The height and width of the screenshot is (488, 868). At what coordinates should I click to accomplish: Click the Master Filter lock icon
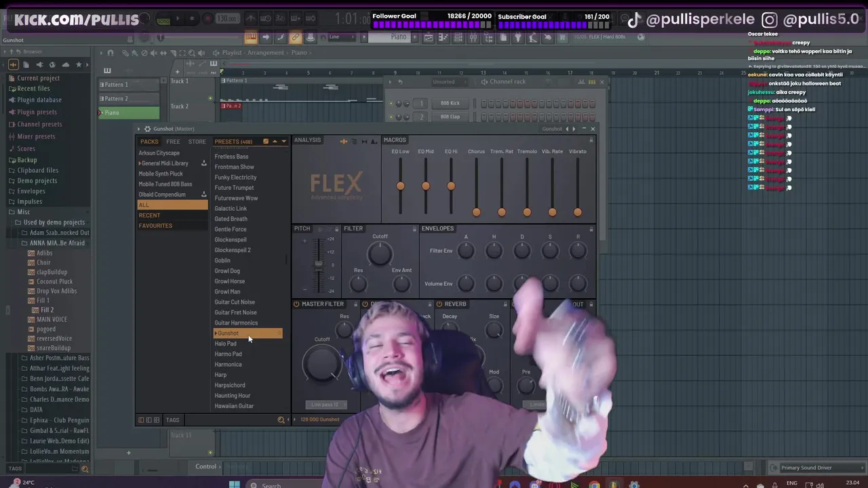356,304
